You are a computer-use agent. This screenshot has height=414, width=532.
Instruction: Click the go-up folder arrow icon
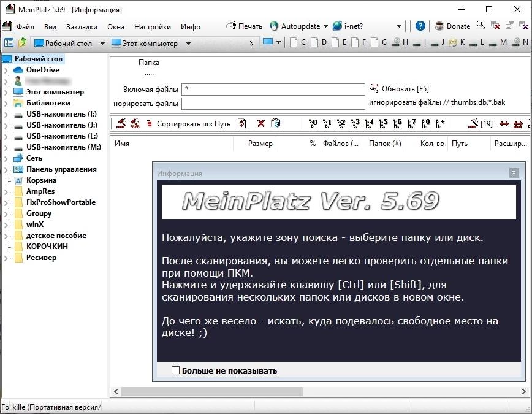(x=23, y=42)
